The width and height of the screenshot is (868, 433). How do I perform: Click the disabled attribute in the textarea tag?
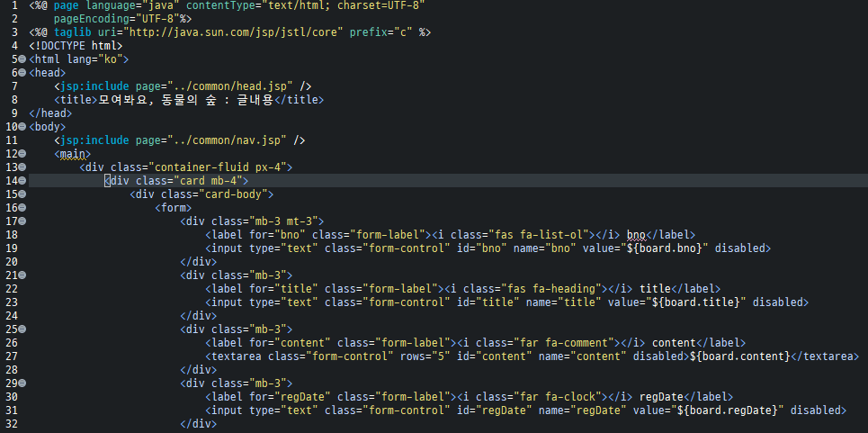(x=658, y=357)
